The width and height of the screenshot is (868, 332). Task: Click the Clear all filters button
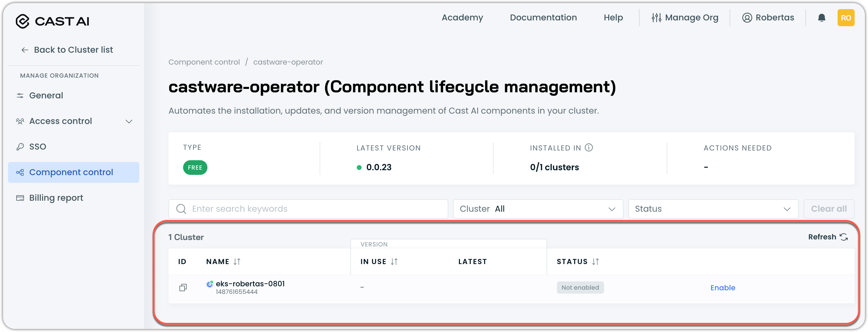point(828,209)
